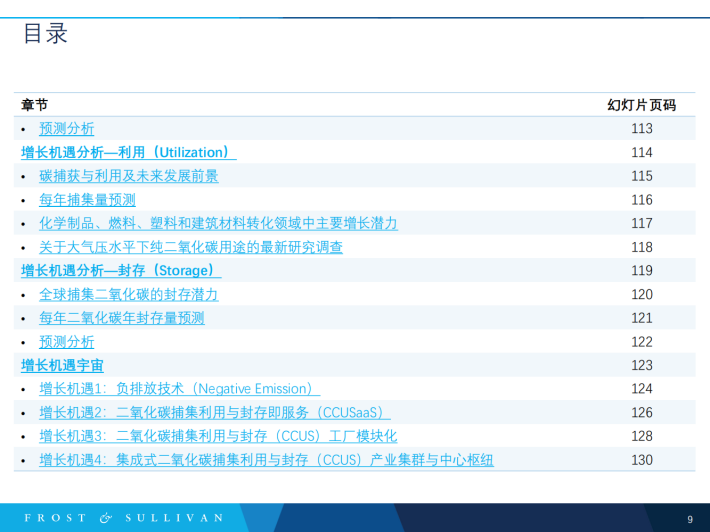Select the page number 123
Screen dimensions: 710x532
coord(642,365)
